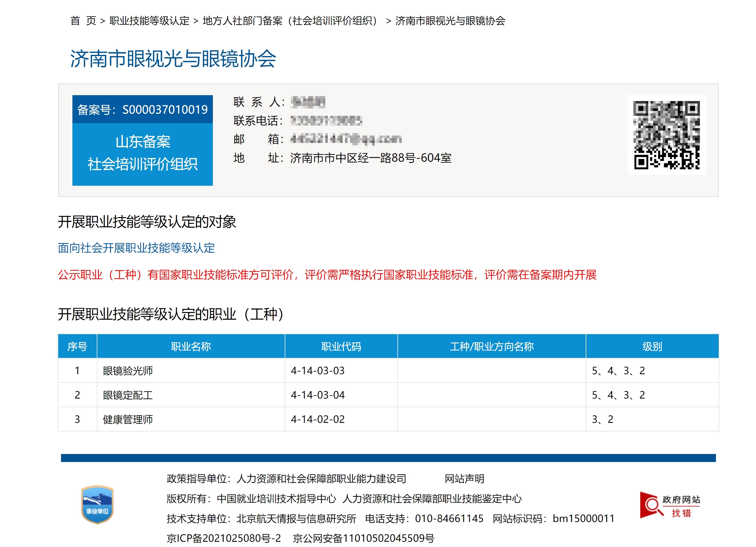Go to 职业技能等级认定 breadcrumb

(x=149, y=21)
